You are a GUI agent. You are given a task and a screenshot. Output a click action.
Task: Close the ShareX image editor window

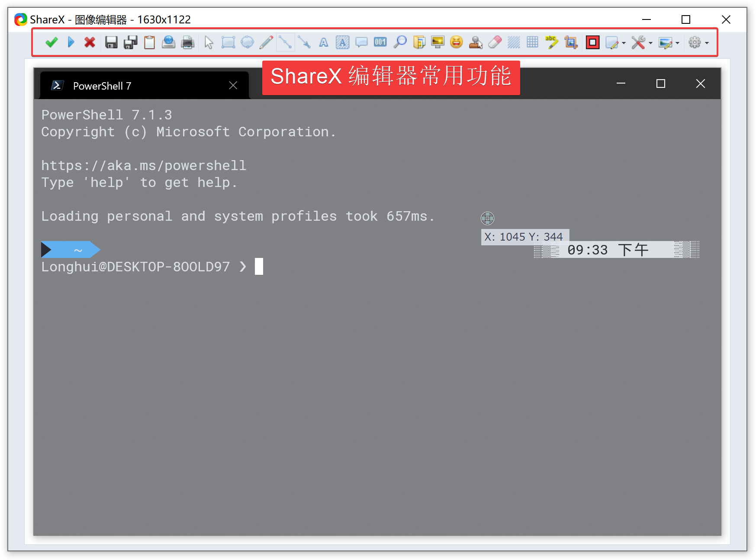point(726,19)
